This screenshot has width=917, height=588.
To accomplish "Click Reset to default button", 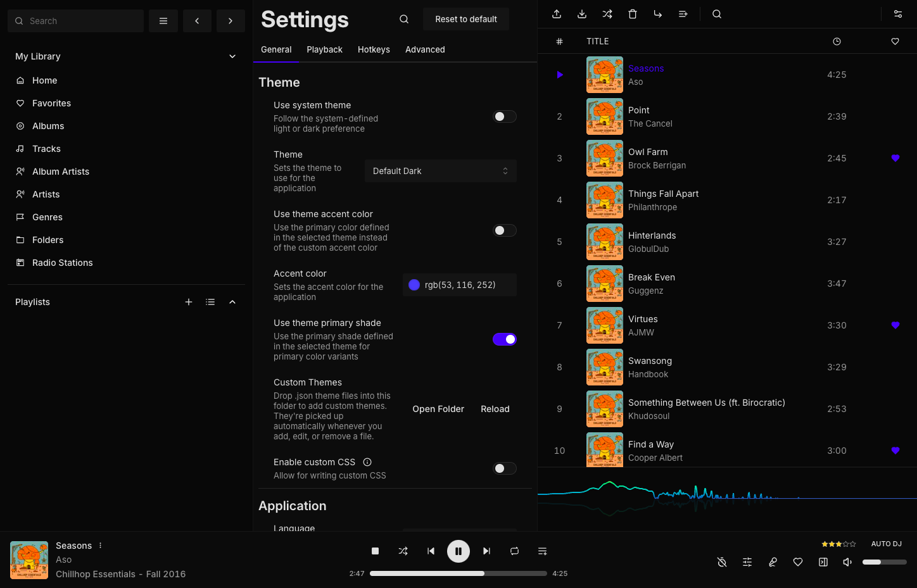I will pyautogui.click(x=466, y=19).
